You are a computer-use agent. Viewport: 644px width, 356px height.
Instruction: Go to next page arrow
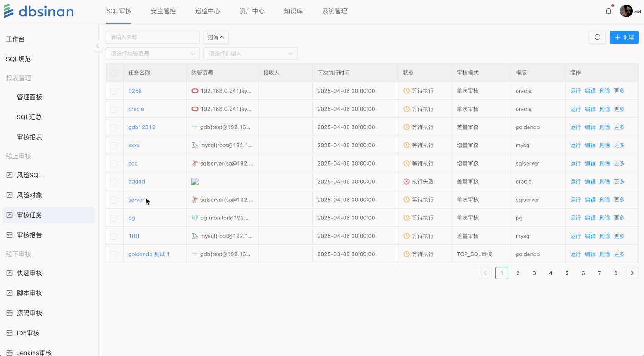[632, 273]
